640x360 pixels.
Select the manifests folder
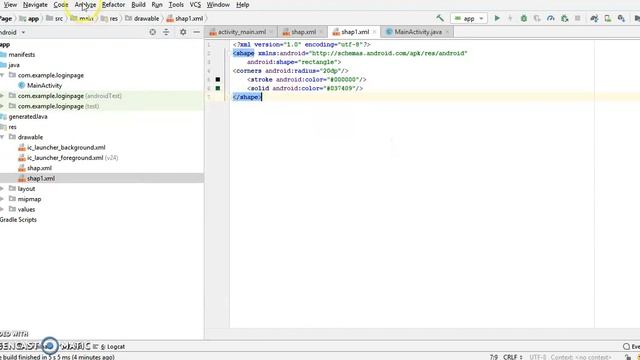(x=22, y=55)
